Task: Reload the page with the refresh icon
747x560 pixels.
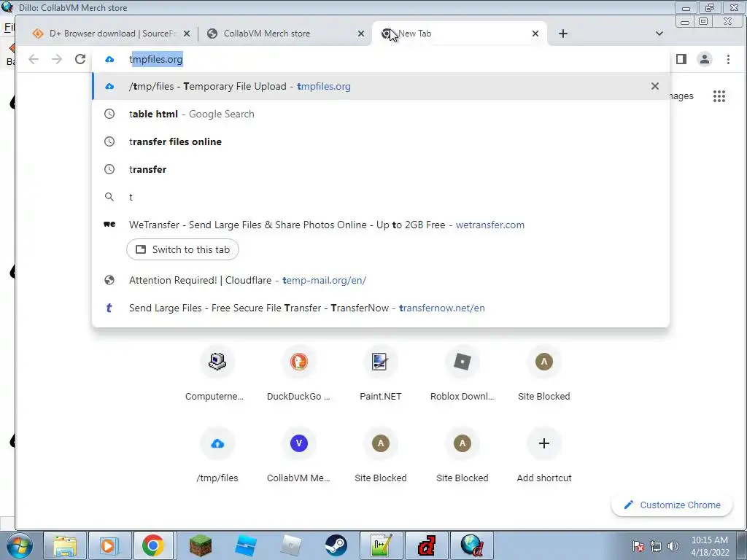Action: coord(80,59)
